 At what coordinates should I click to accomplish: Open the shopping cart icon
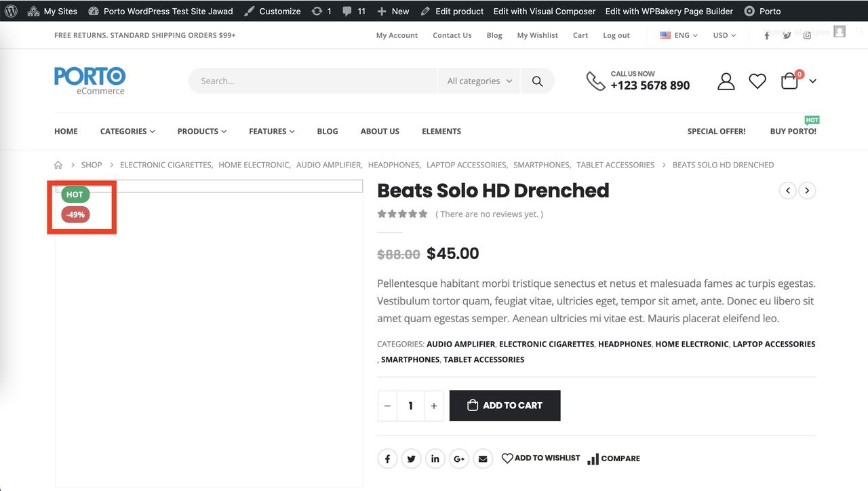789,81
